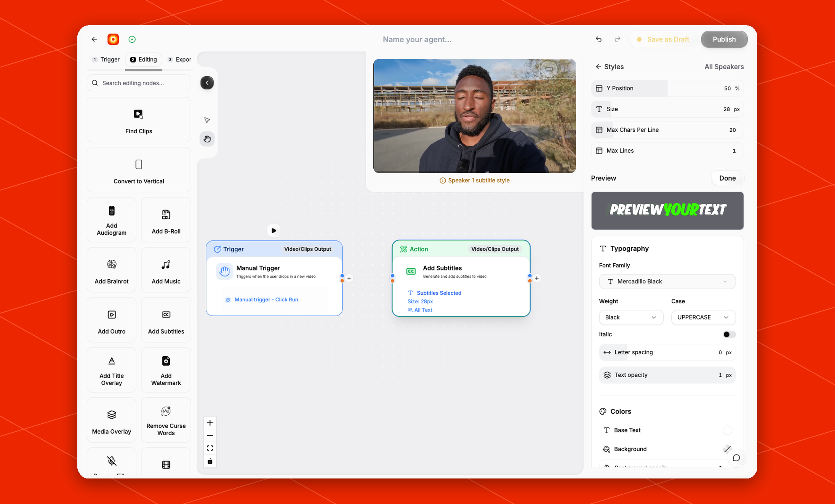Add the Add B-Roll node
Viewport: 835px width, 504px height.
point(166,220)
